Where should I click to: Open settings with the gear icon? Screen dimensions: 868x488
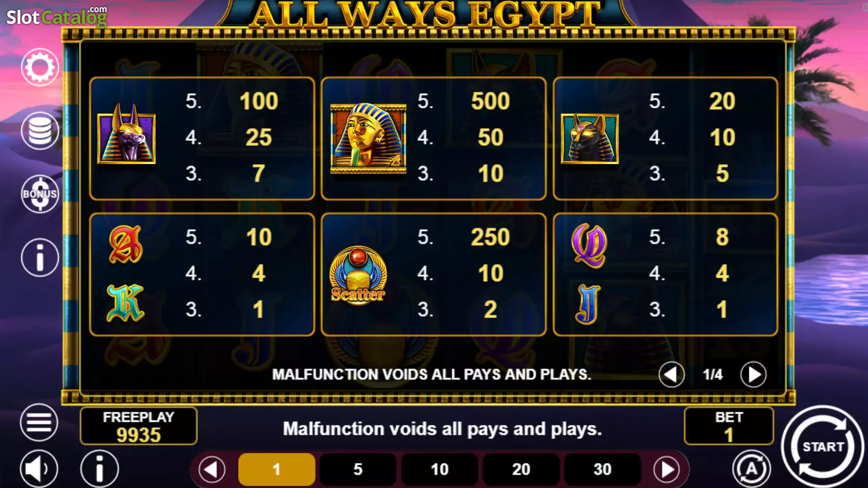pos(40,67)
